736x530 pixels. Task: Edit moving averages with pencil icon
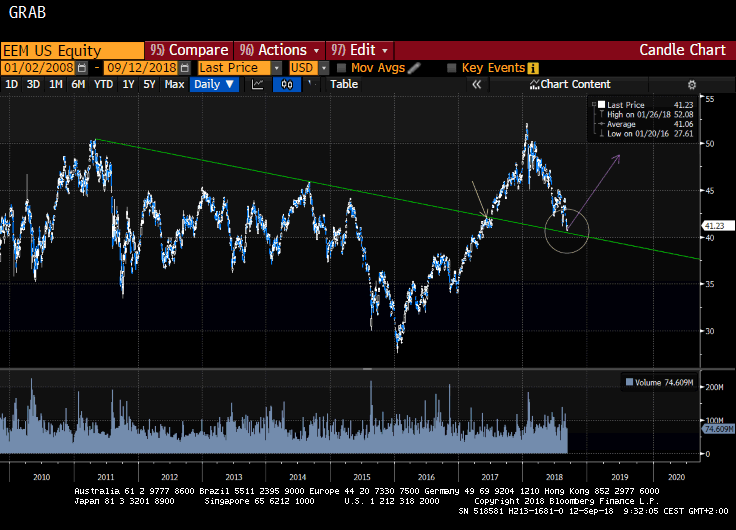(414, 68)
